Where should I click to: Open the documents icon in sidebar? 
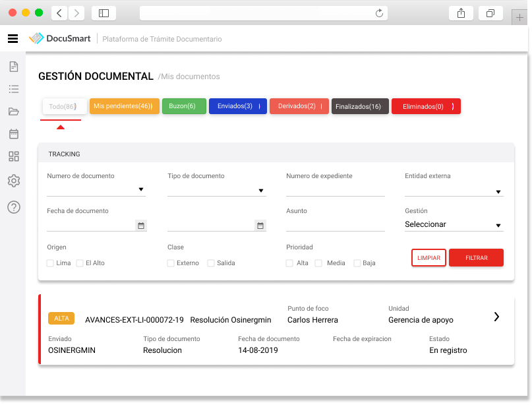coord(14,66)
